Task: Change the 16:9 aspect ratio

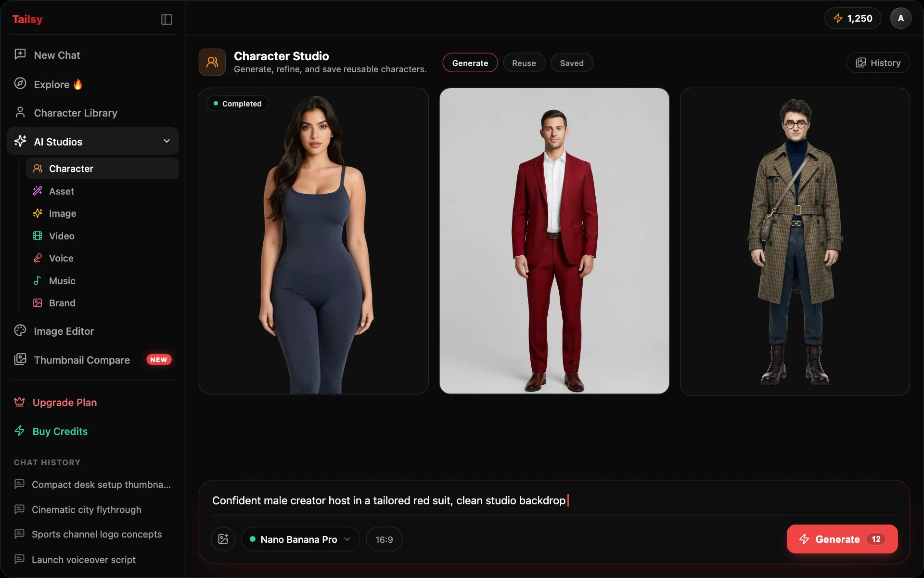Action: click(384, 539)
